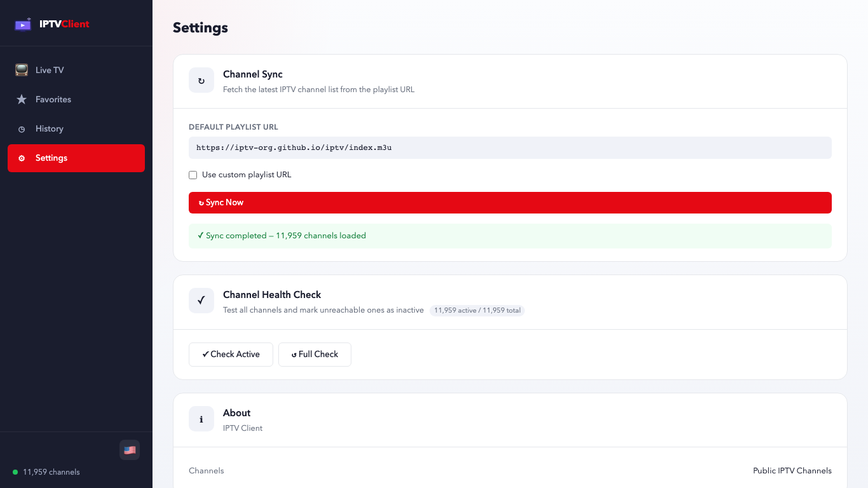Click the About info icon
Image resolution: width=868 pixels, height=488 pixels.
pyautogui.click(x=201, y=419)
